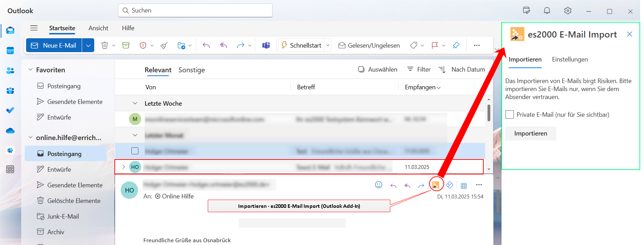Click the ribbon Reply All arrows

224,46
